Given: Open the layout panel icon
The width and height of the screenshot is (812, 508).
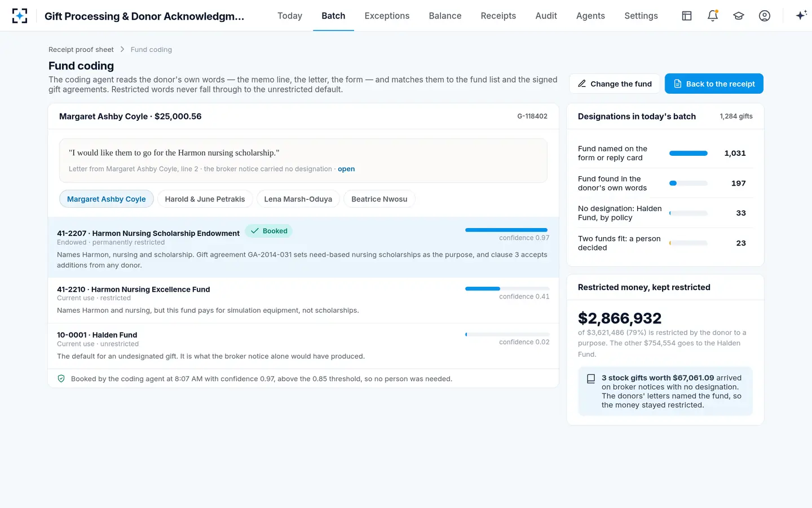Looking at the screenshot, I should [687, 16].
